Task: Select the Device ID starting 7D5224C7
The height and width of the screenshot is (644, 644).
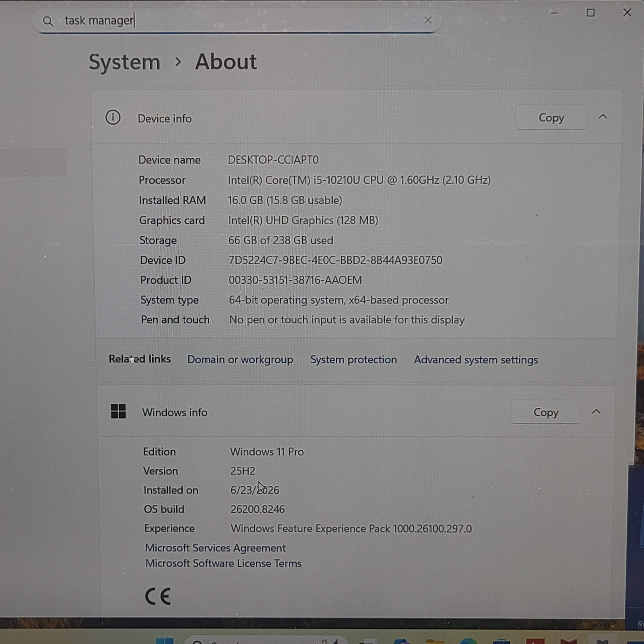Action: (x=335, y=260)
